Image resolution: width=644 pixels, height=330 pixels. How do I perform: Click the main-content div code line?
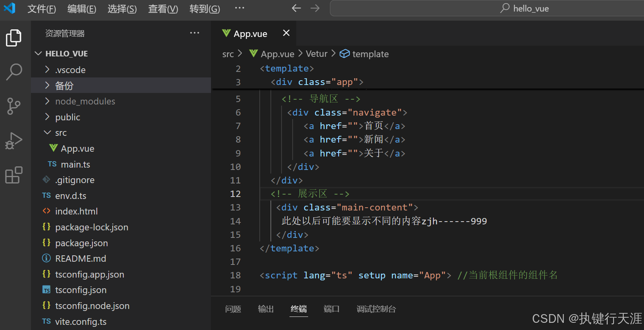pos(347,207)
